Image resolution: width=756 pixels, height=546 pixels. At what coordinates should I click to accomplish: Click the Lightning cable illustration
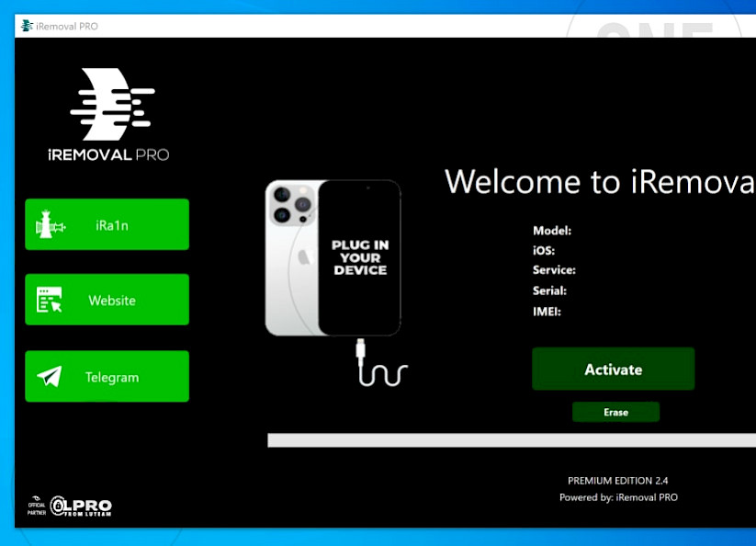[x=382, y=362]
